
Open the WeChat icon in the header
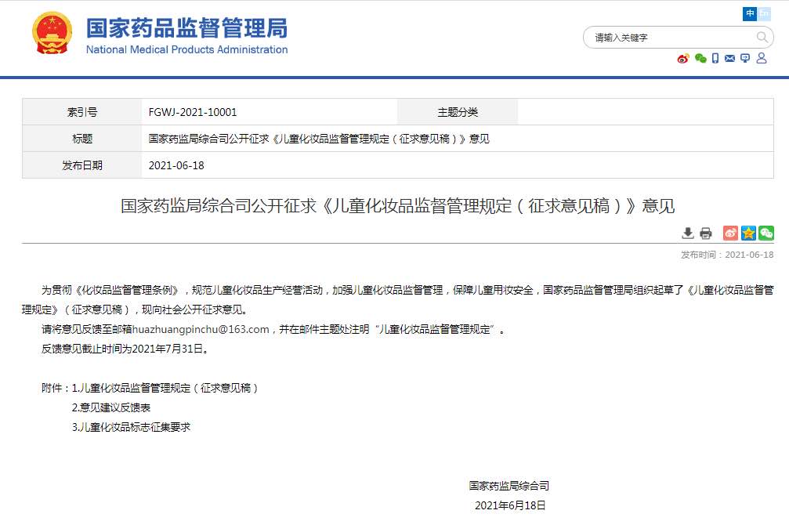coord(700,58)
